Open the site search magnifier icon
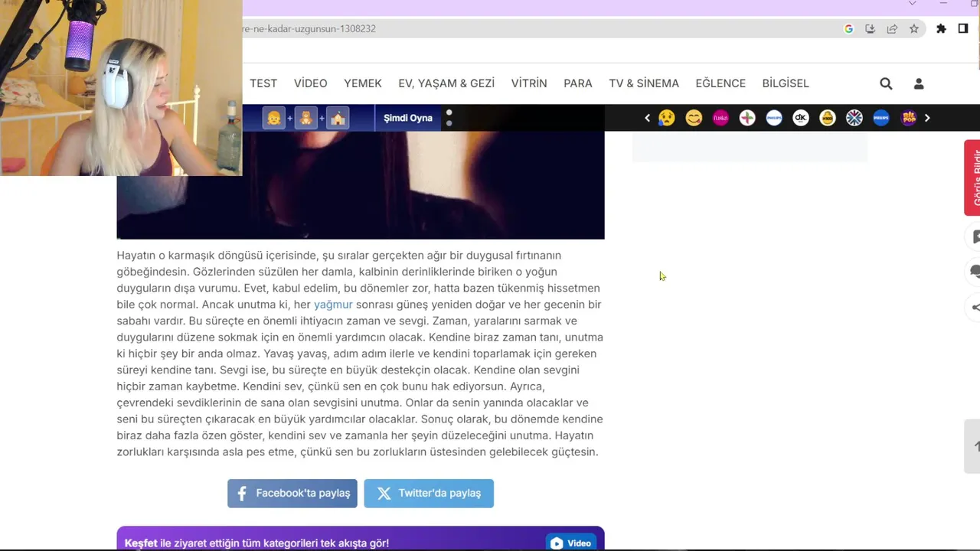The width and height of the screenshot is (980, 551). (x=886, y=83)
